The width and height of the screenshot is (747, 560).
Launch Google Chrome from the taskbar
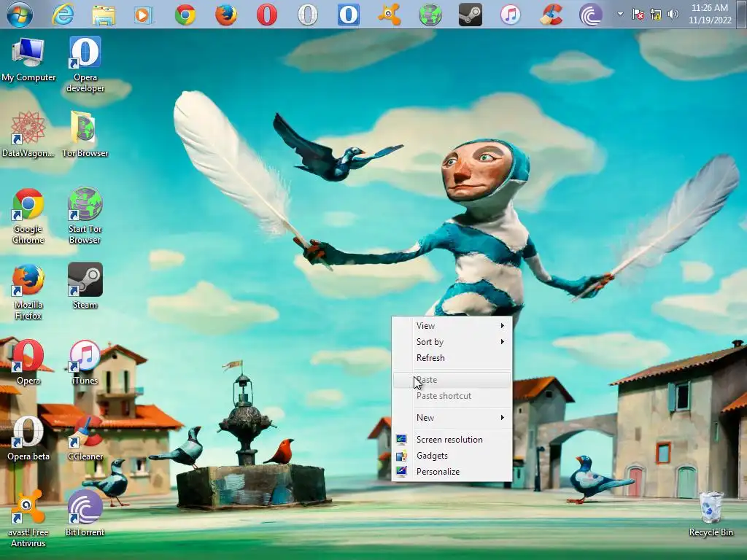tap(185, 15)
